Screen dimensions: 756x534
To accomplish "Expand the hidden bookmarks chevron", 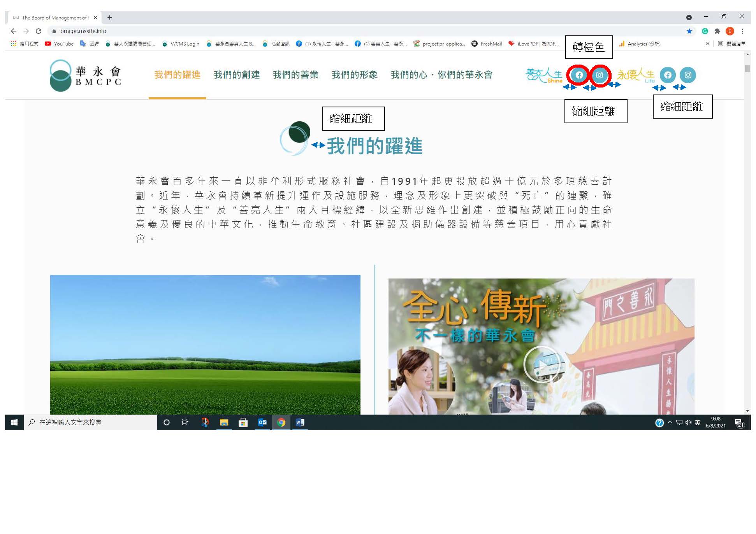I will (707, 44).
